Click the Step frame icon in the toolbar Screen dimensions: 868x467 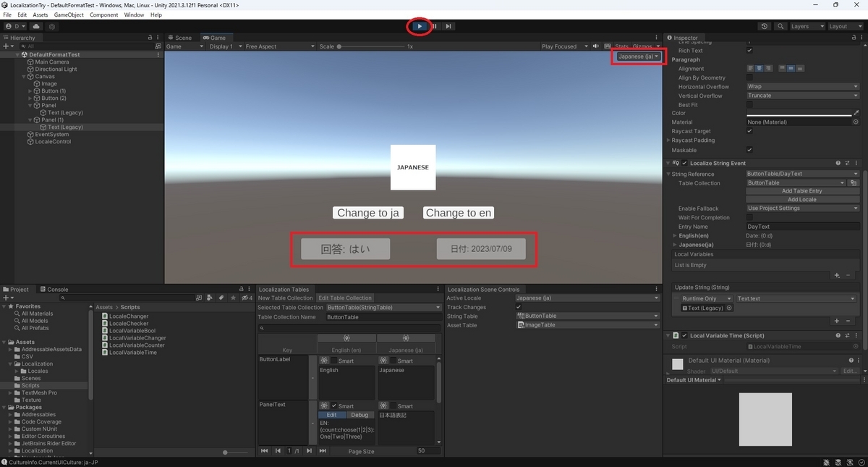(448, 25)
